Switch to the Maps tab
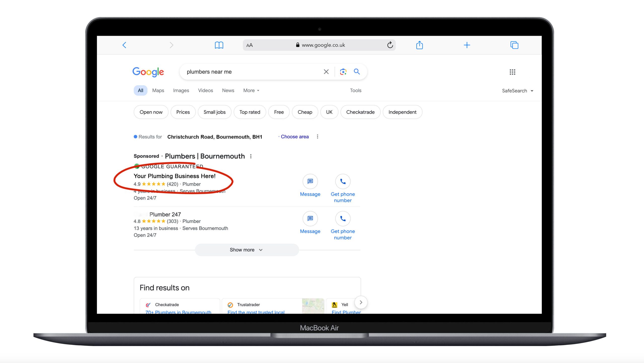The width and height of the screenshot is (644, 363). point(158,90)
